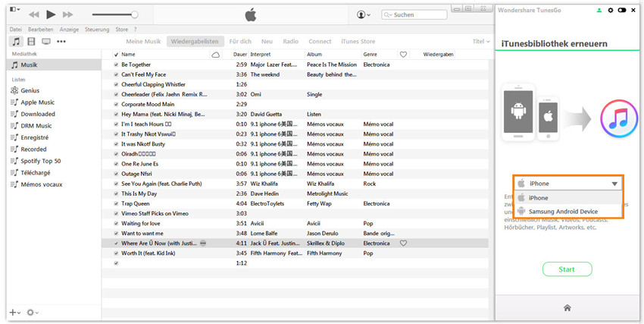Image resolution: width=644 pixels, height=324 pixels.
Task: Open the DRM Music playlist
Action: [x=36, y=126]
